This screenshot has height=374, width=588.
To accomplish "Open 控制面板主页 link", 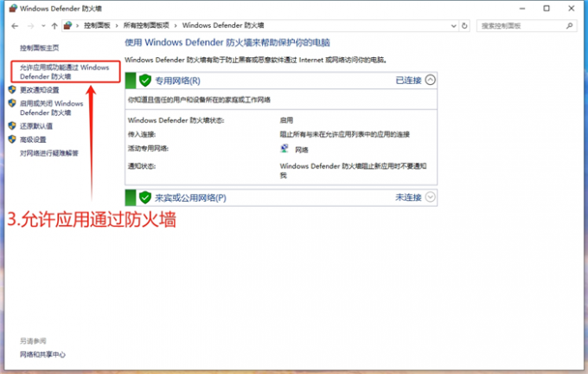I will [40, 48].
